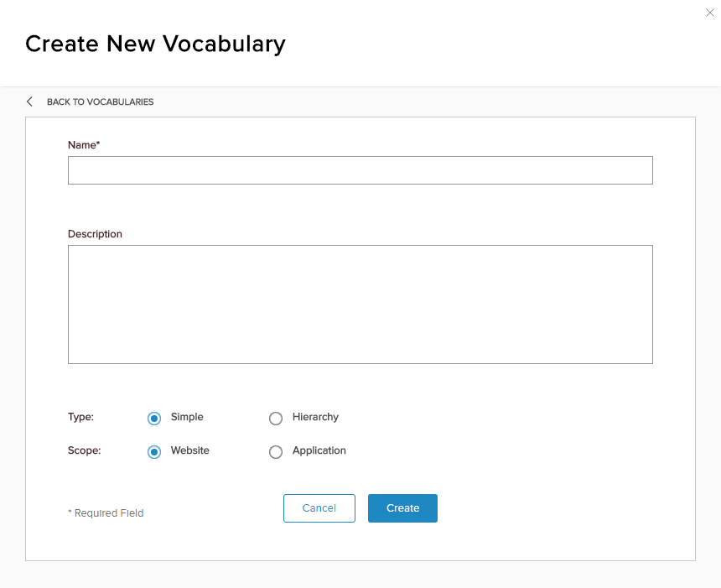Click the blue Create button

tap(402, 508)
